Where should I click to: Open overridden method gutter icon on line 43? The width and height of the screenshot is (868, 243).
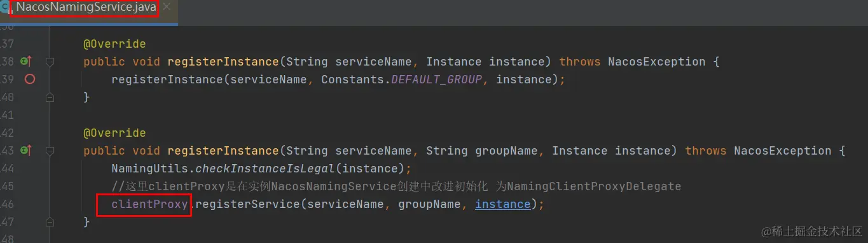[26, 151]
